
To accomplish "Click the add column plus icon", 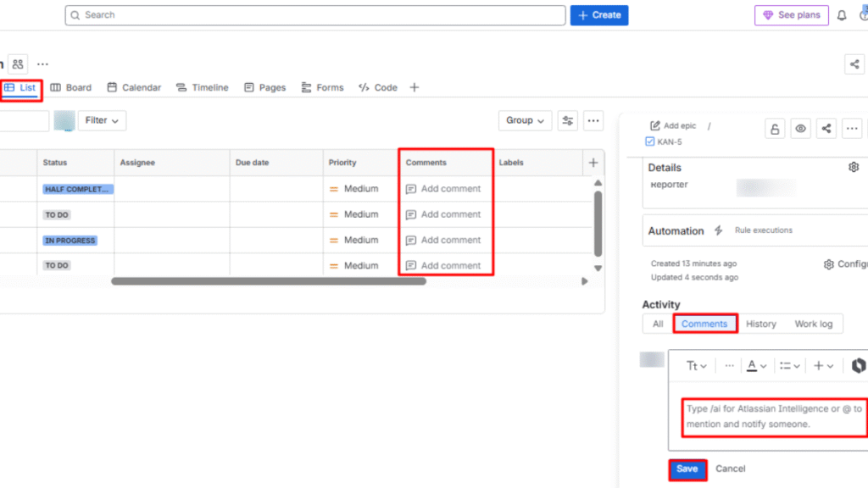I will click(x=593, y=163).
